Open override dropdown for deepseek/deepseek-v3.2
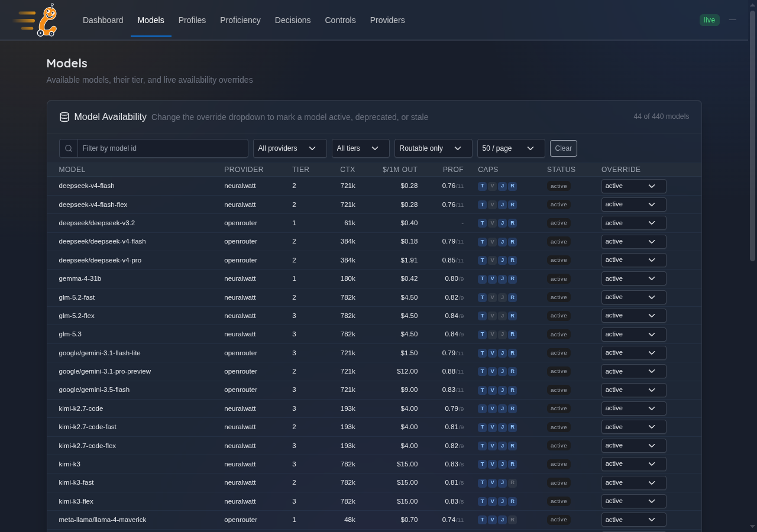This screenshot has height=532, width=757. [x=633, y=223]
